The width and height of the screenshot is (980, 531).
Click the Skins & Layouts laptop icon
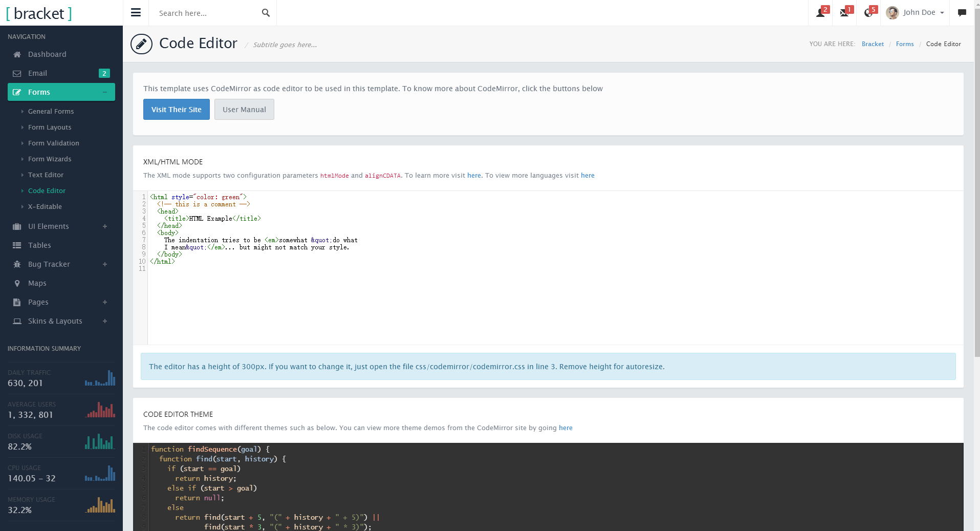(17, 321)
